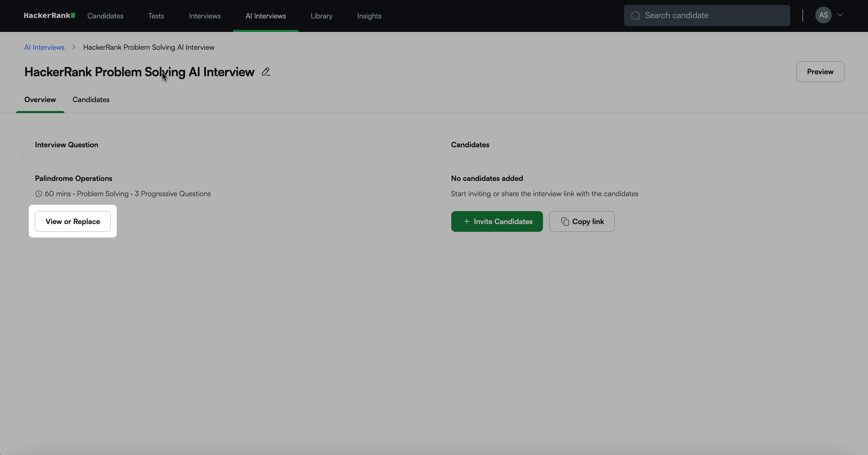Open the Candidates nav item
This screenshot has height=455, width=868.
tap(105, 16)
